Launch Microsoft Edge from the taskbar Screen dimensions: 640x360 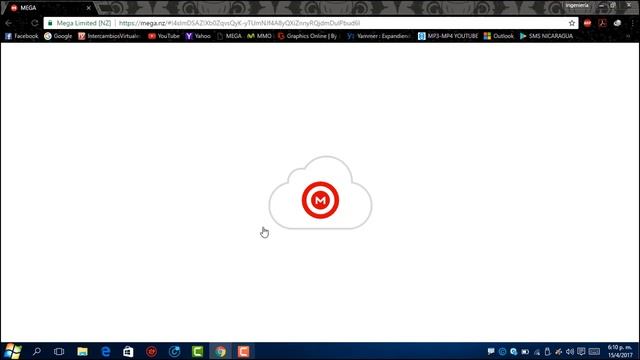(x=106, y=351)
